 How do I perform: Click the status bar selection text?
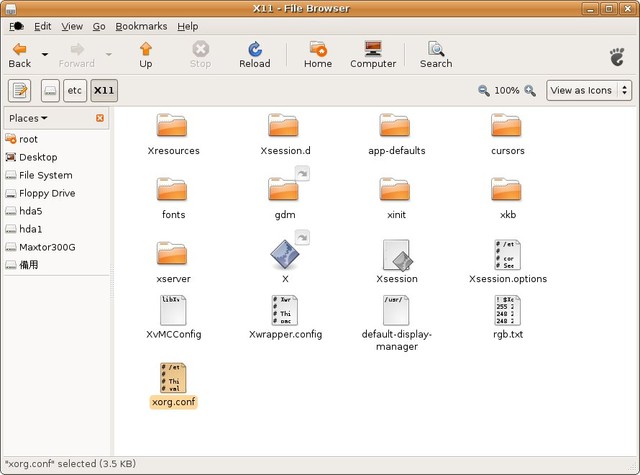[x=70, y=464]
